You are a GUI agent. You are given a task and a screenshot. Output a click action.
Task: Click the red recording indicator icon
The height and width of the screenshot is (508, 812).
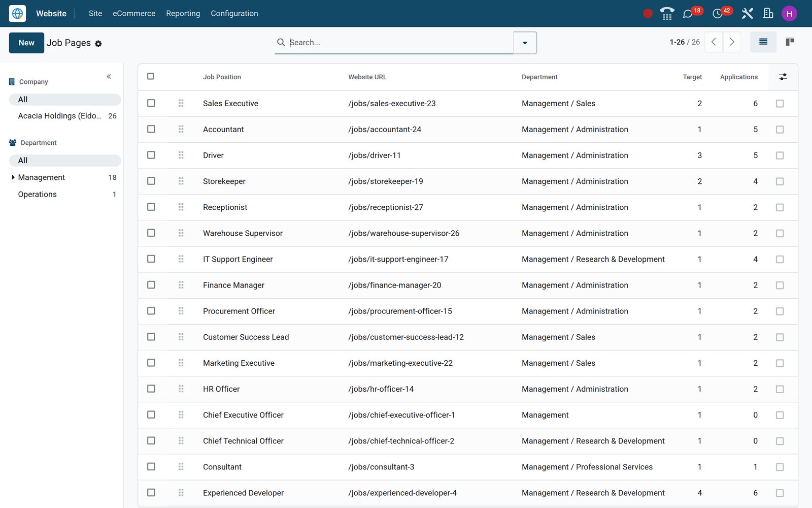[648, 14]
